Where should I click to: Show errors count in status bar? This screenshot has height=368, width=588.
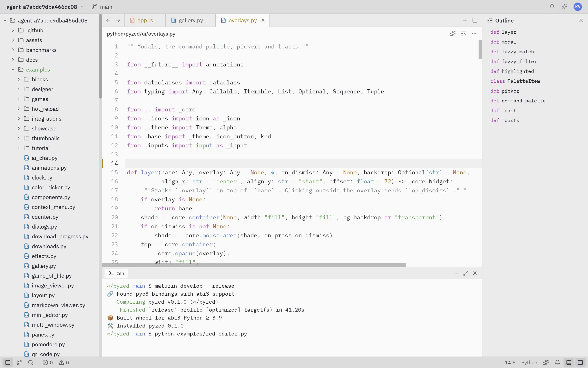tap(48, 363)
